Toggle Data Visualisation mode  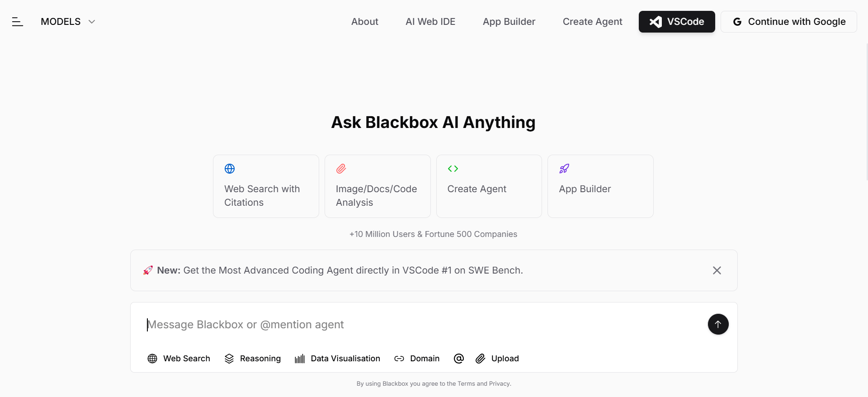click(x=337, y=359)
